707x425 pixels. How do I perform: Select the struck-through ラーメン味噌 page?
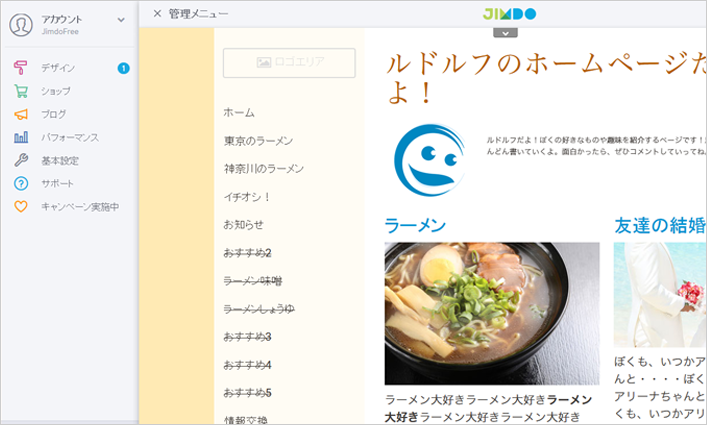[253, 281]
